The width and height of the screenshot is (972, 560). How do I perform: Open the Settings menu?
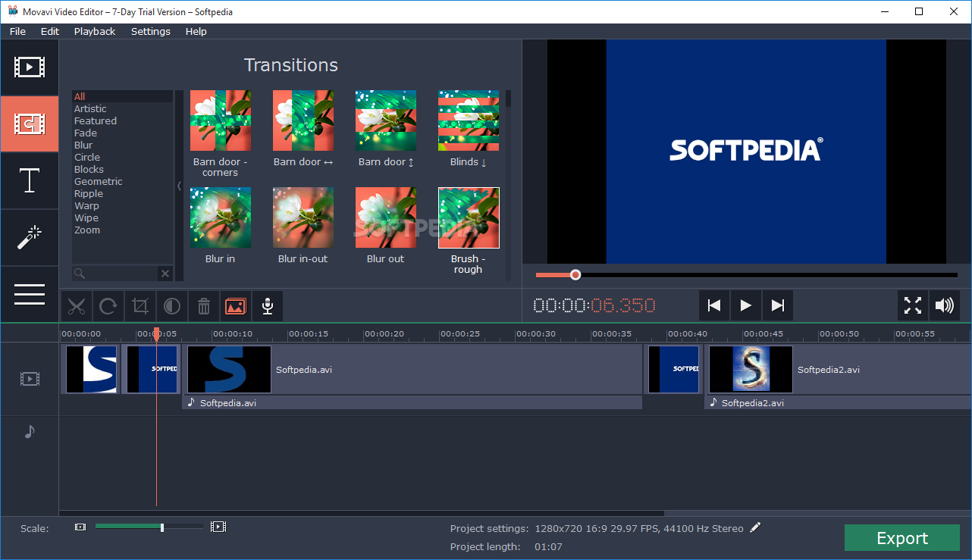coord(151,31)
